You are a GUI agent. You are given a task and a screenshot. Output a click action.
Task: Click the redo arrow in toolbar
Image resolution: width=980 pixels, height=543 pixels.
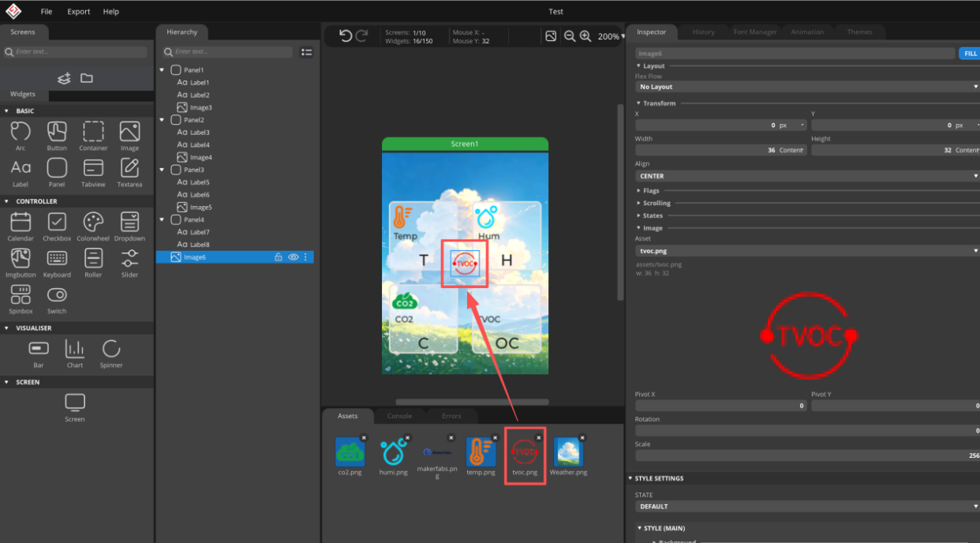[x=362, y=36]
